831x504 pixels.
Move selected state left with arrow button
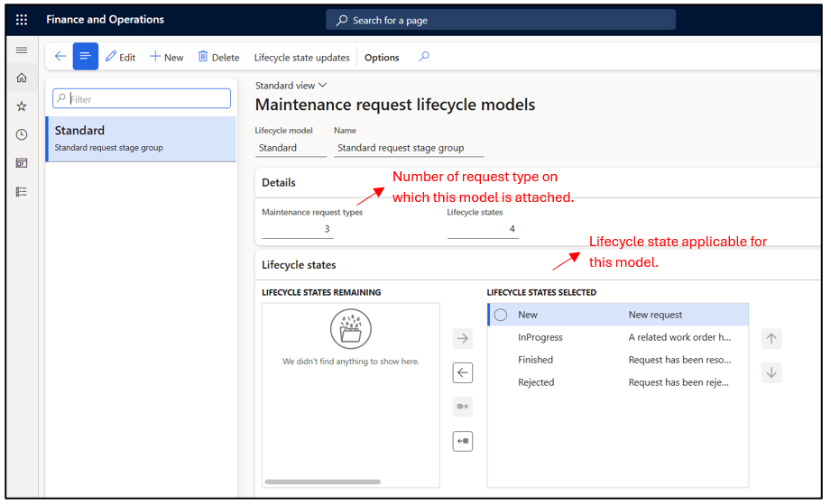pyautogui.click(x=463, y=372)
